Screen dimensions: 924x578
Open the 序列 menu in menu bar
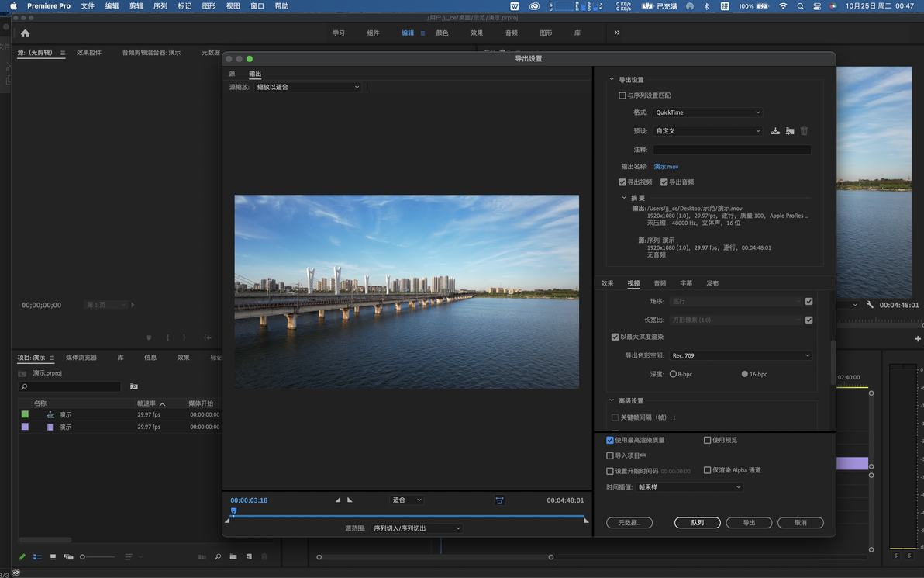pyautogui.click(x=160, y=6)
